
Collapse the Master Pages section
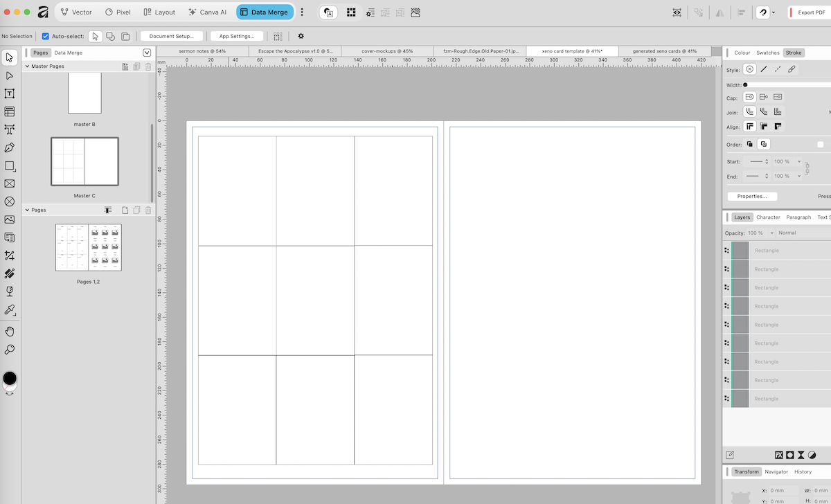(x=28, y=66)
